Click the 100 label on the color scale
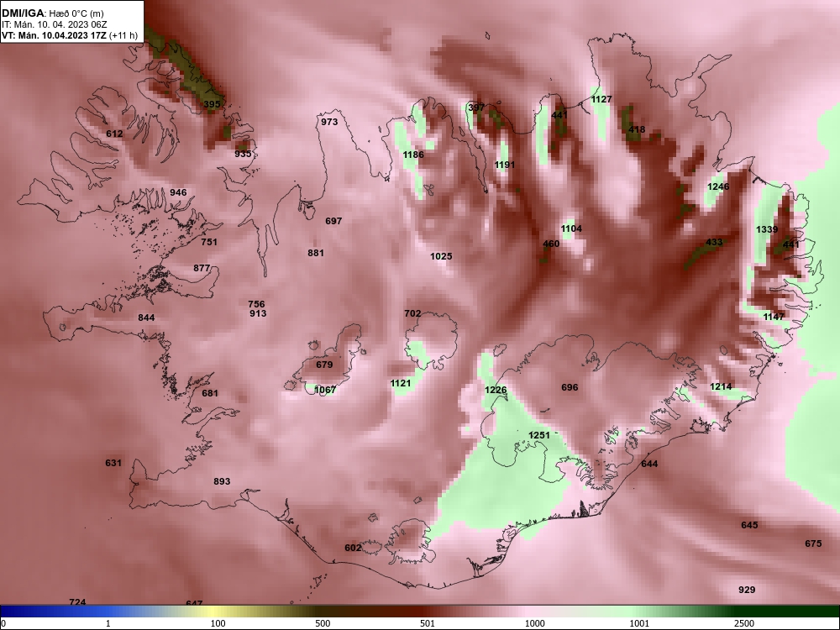 click(x=218, y=623)
